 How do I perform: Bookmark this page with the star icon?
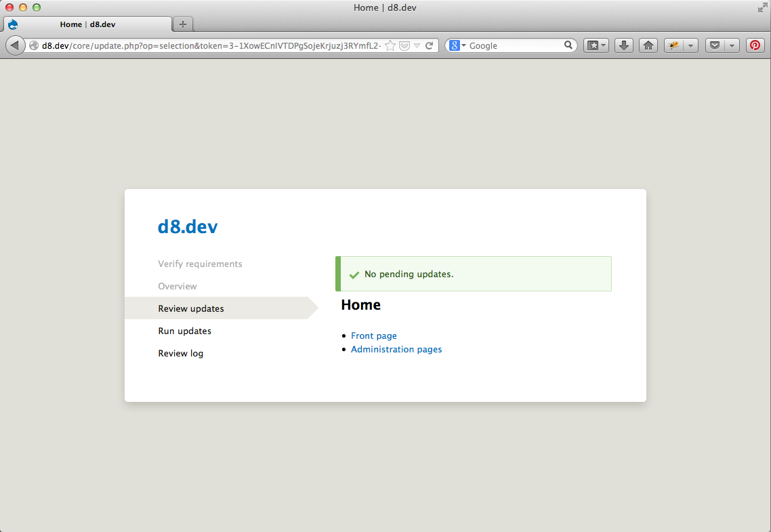pos(390,45)
